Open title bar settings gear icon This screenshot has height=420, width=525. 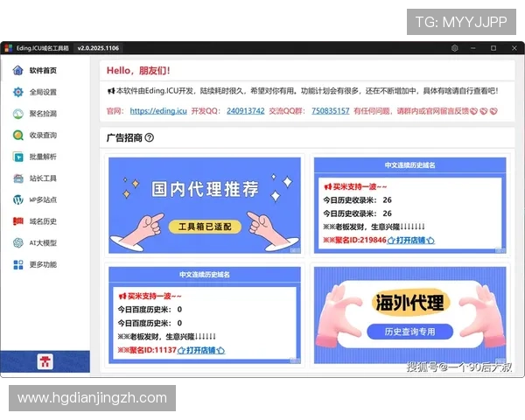pyautogui.click(x=454, y=48)
